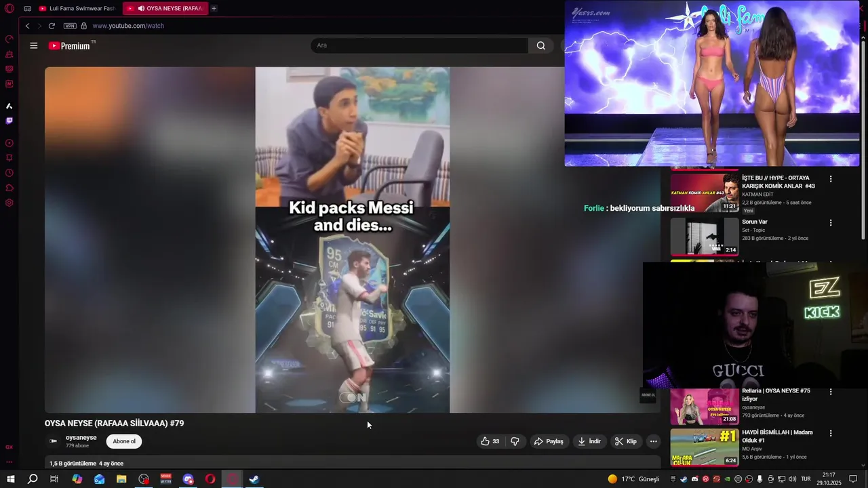Share the video via 'Paylaş'
868x488 pixels.
pos(549,441)
